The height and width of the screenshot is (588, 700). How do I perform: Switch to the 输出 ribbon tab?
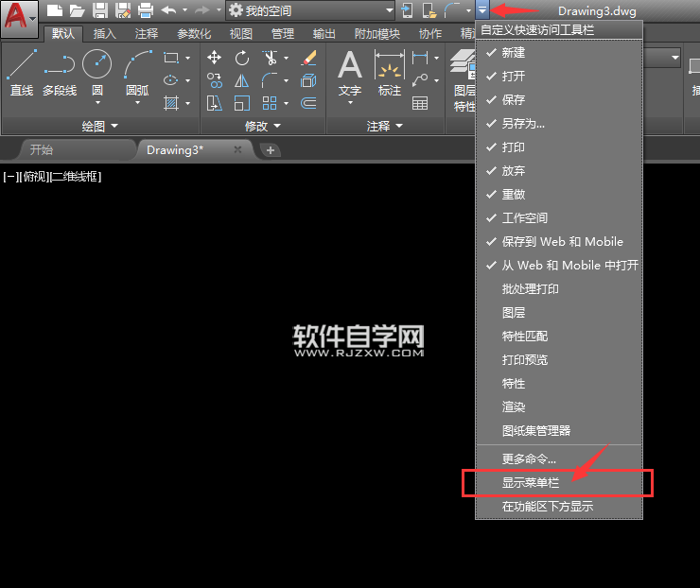point(324,33)
